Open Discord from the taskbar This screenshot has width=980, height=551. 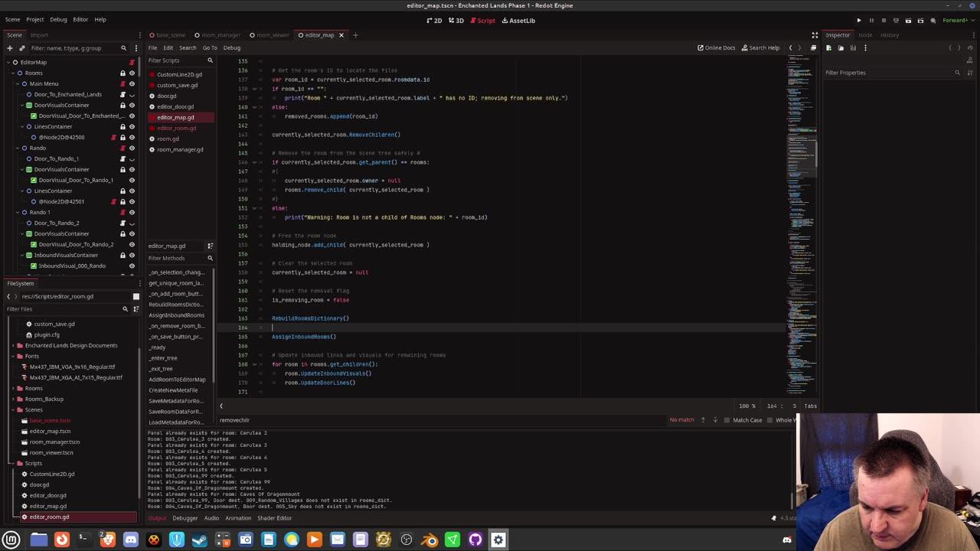point(131,540)
